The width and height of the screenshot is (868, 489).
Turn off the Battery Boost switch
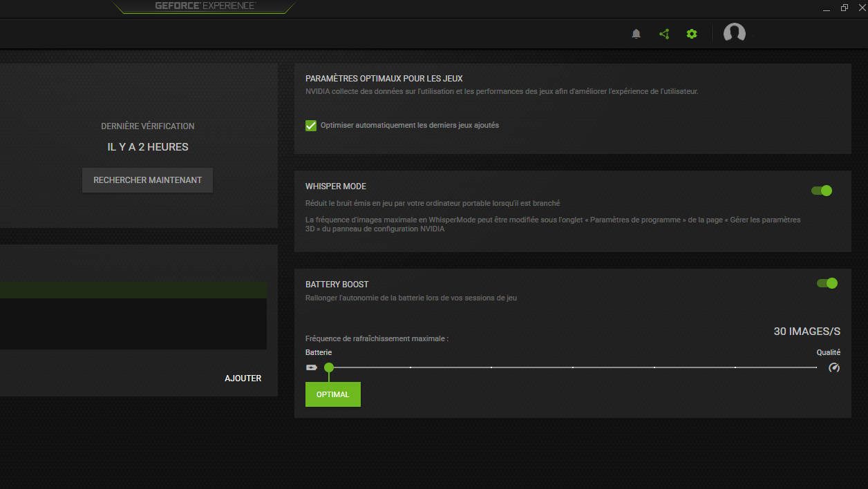pyautogui.click(x=827, y=283)
